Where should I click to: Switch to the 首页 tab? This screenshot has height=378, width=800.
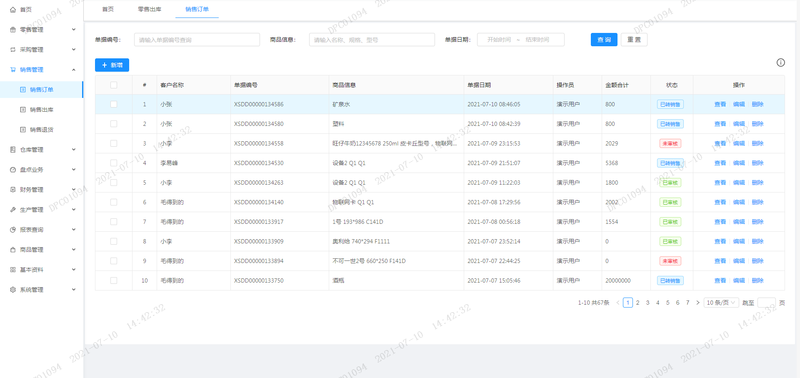coord(108,9)
